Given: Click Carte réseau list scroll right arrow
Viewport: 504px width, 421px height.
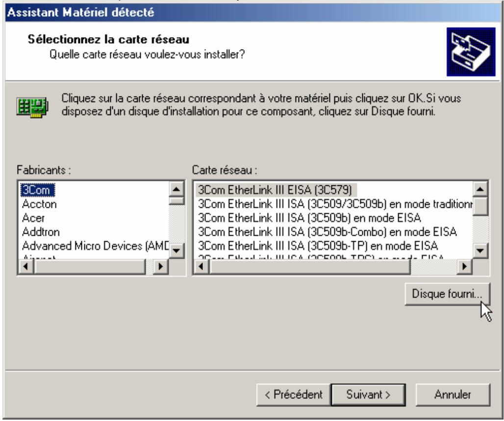Looking at the screenshot, I should (x=464, y=267).
